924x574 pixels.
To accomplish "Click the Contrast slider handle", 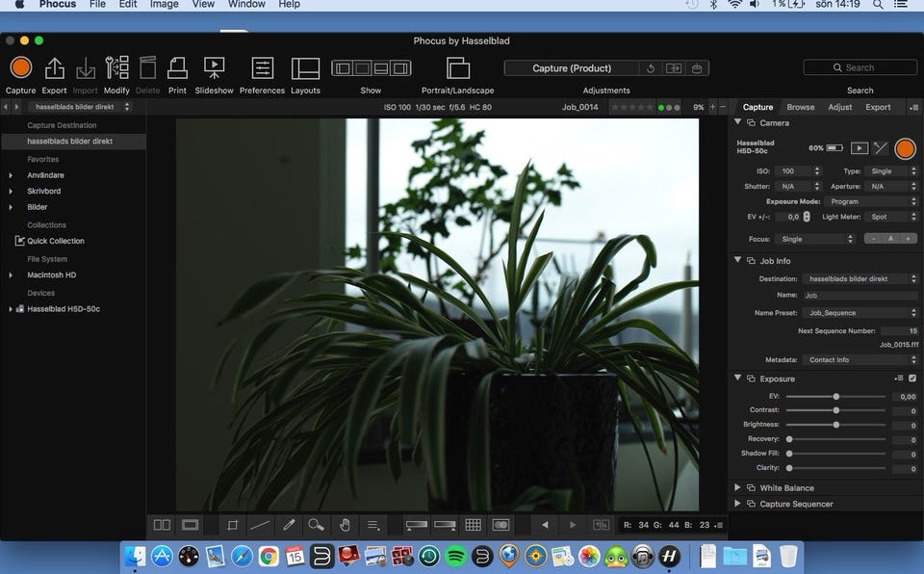I will tap(835, 410).
